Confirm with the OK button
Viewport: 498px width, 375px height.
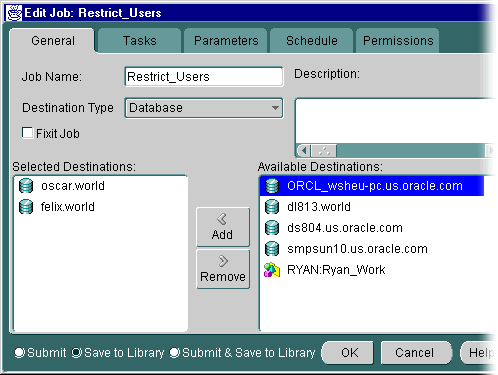click(x=348, y=352)
